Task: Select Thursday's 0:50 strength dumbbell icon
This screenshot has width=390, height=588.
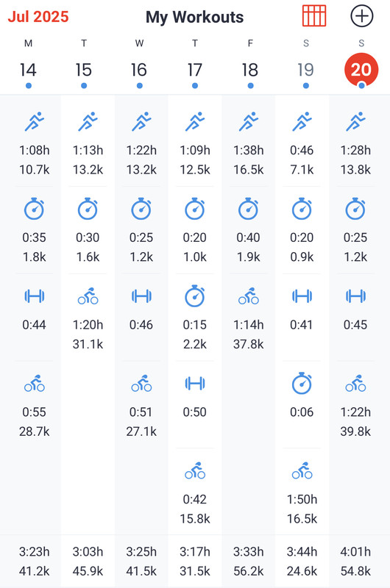Action: click(x=195, y=384)
